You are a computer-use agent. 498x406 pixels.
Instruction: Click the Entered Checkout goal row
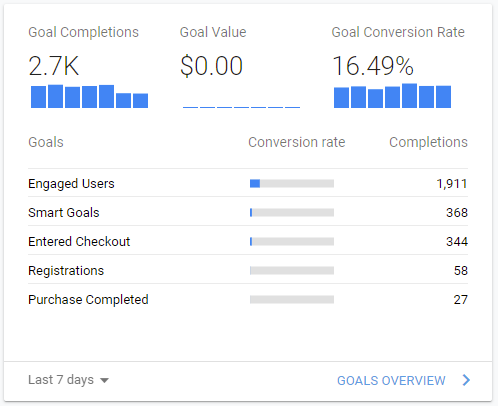[248, 241]
